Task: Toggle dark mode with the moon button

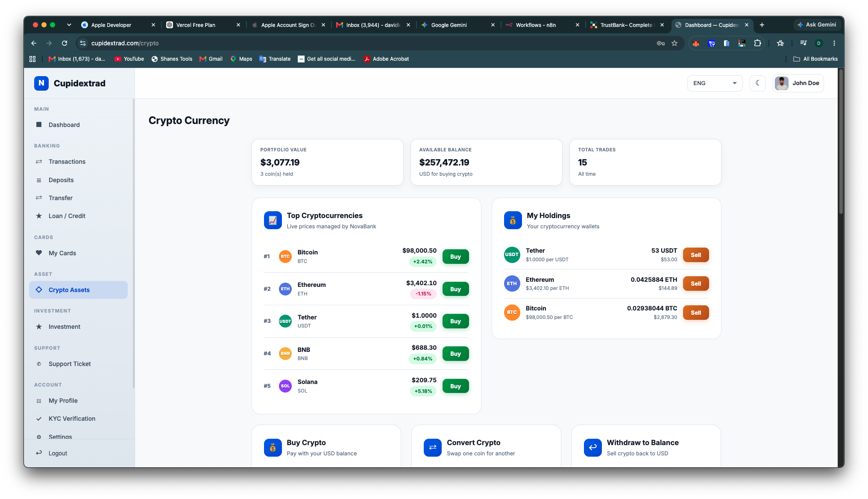Action: [757, 83]
